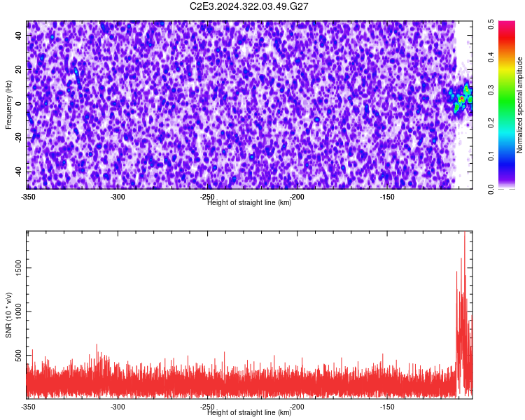
Task: Click the Normalized spectral amplitude label
Action: [519, 105]
